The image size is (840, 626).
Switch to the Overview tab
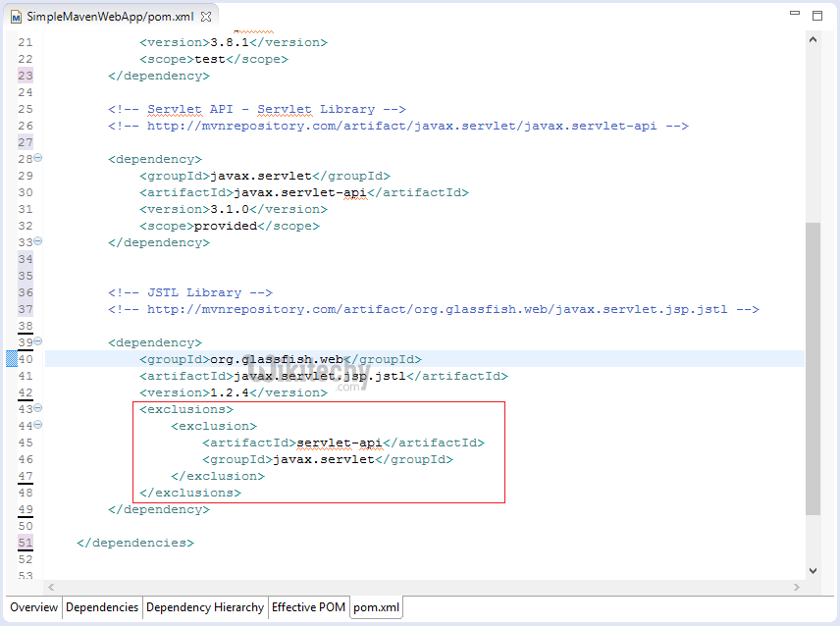[x=34, y=607]
